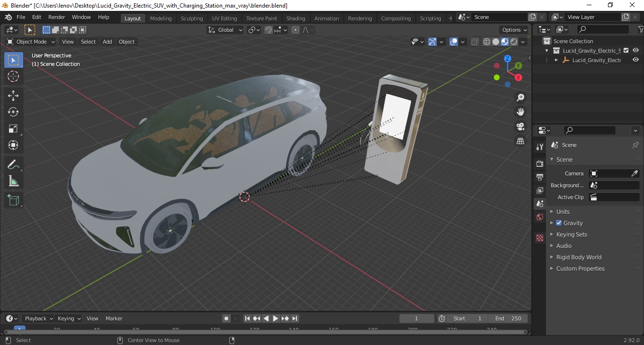Toggle proportional editing
Viewport: 644px width, 345px height.
coord(295,30)
